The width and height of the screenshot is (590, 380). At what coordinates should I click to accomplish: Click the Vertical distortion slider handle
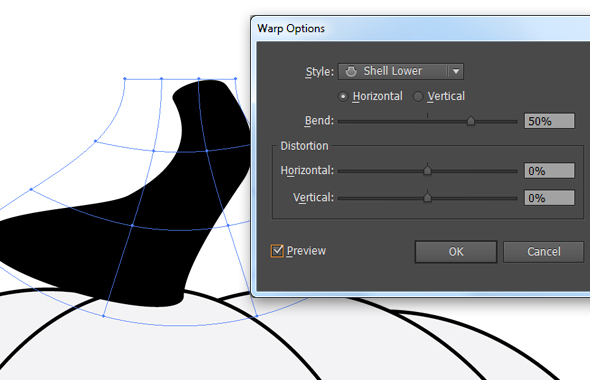click(x=427, y=197)
